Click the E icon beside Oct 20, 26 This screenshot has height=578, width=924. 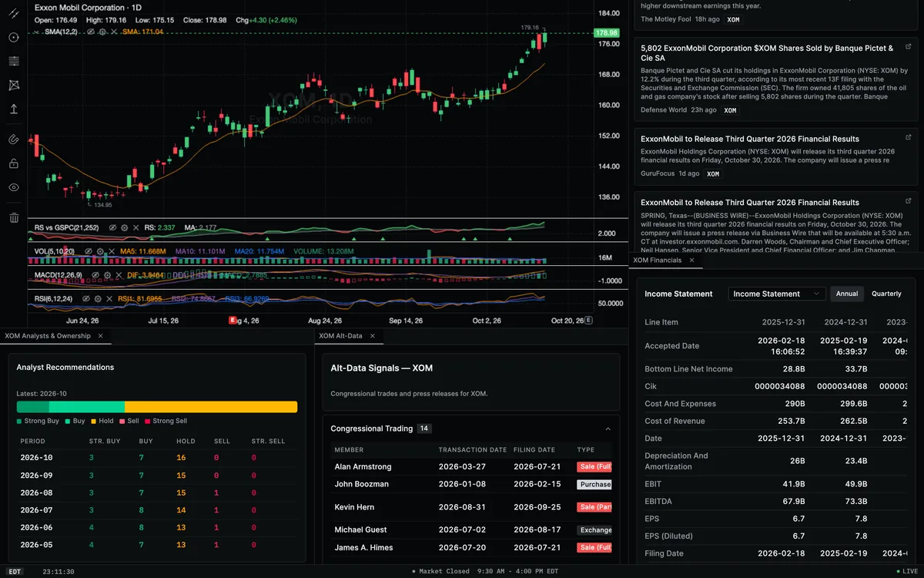click(589, 320)
